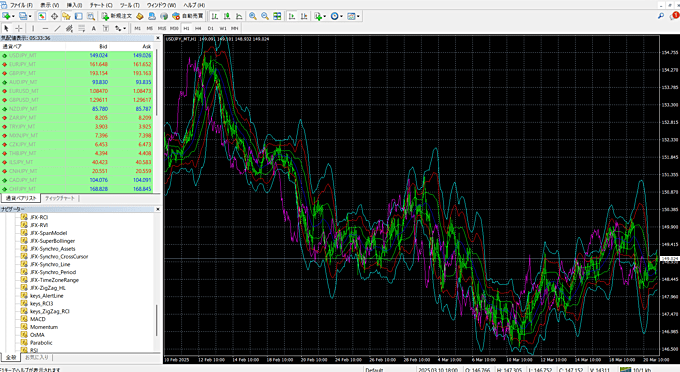Choose the Fibonacci retracement tool

pos(81,28)
